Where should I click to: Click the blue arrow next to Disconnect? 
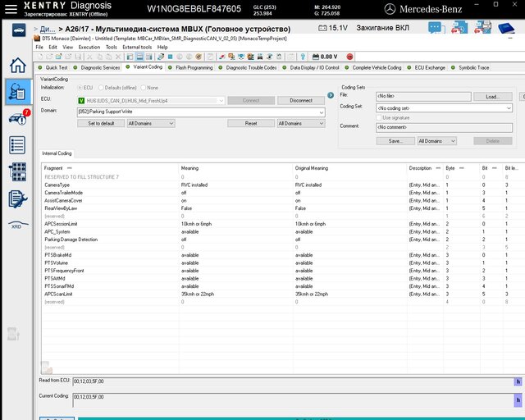tap(331, 95)
